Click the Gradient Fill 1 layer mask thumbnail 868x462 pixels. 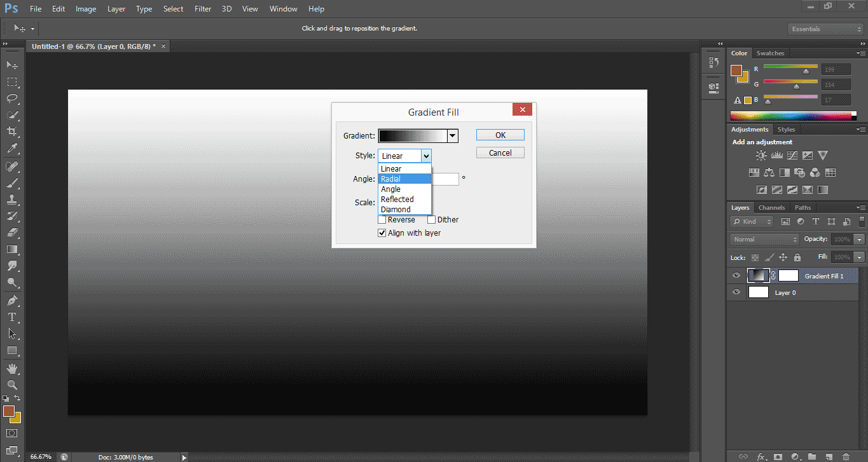(789, 276)
